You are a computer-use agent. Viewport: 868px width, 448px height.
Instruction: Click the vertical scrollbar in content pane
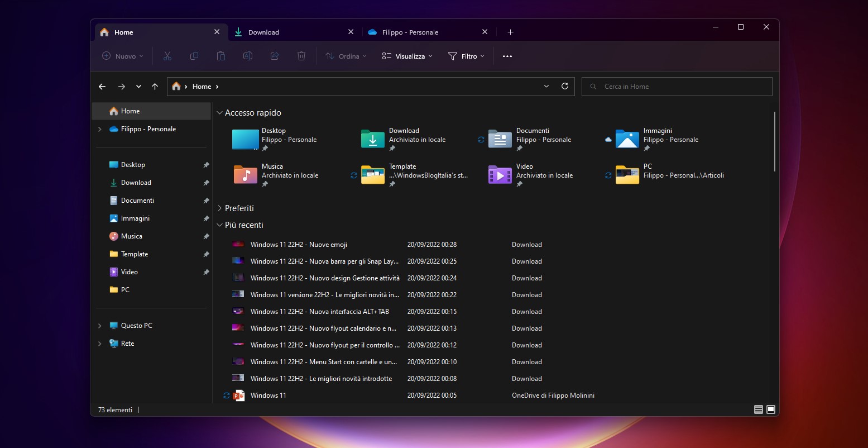tap(775, 142)
